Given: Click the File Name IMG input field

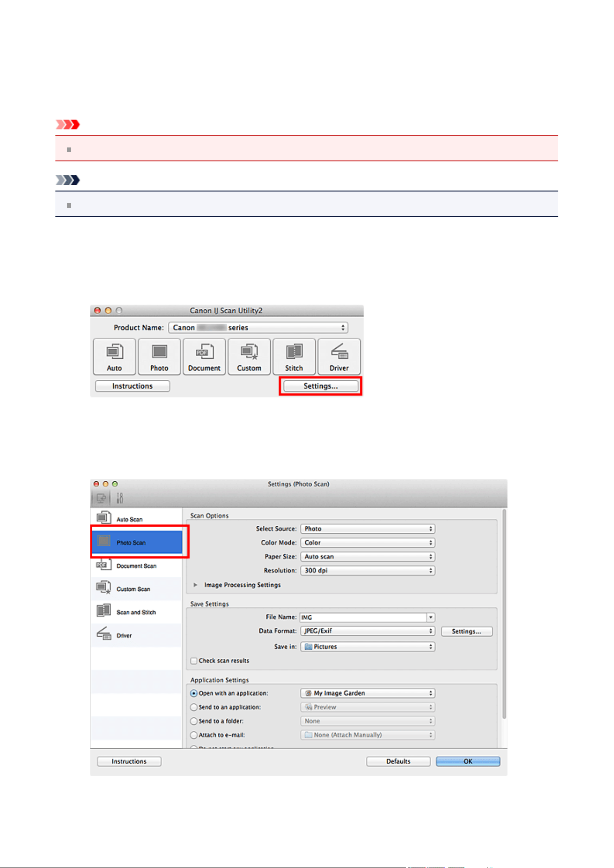Looking at the screenshot, I should [x=363, y=618].
